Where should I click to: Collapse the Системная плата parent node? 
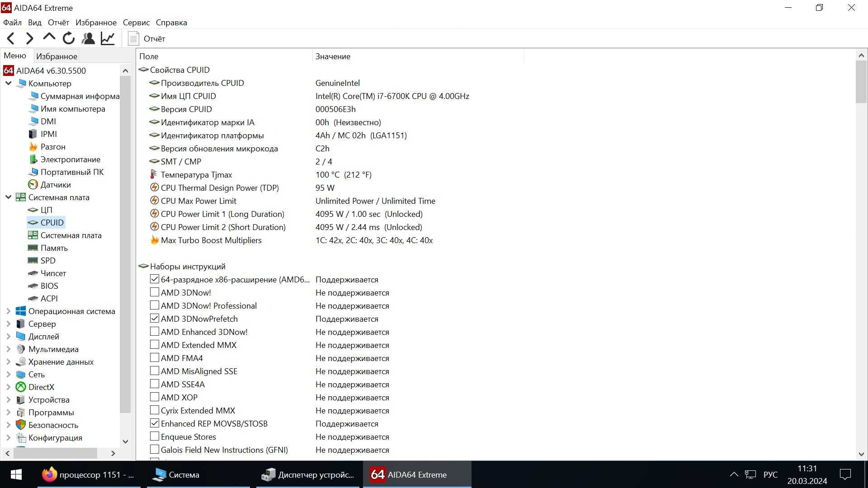pyautogui.click(x=8, y=197)
